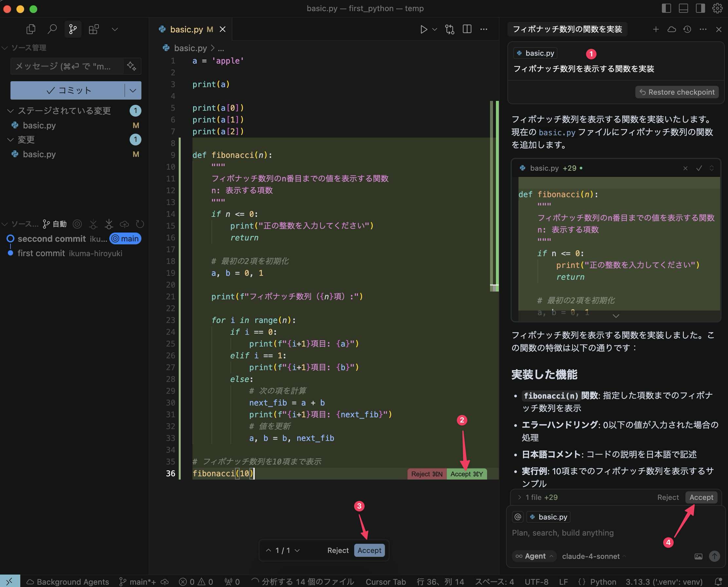Open the cloud agents icon in chat header
The height and width of the screenshot is (587, 728).
(672, 29)
